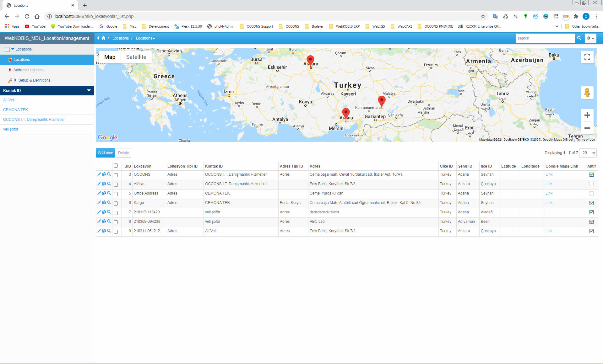Sort table by Adres column header
Screen dimensions: 603x364
click(x=315, y=166)
